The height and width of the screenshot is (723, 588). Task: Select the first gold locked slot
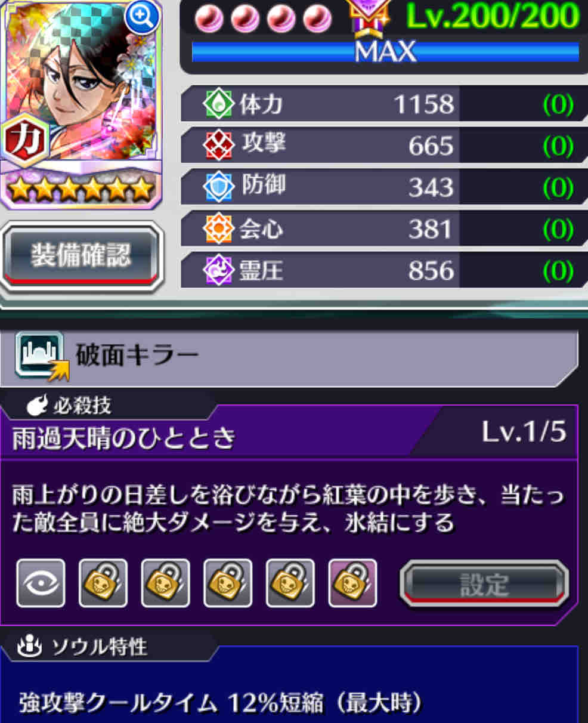pyautogui.click(x=103, y=583)
